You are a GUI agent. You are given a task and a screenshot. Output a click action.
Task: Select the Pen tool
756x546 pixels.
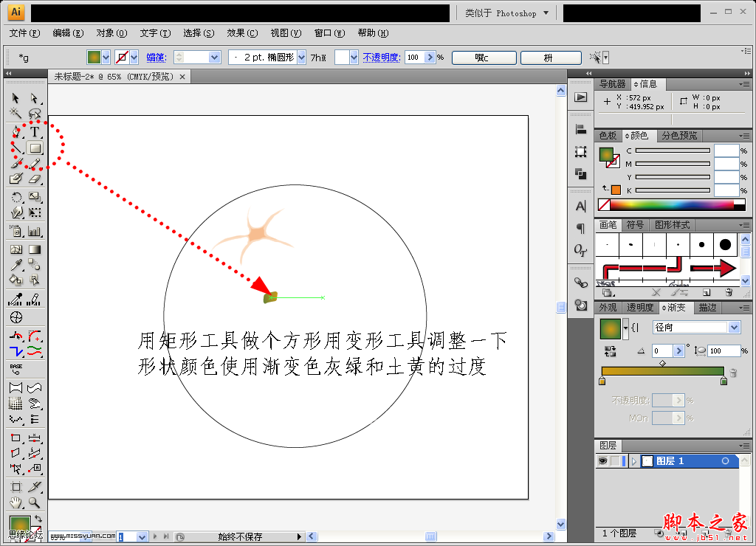[x=16, y=131]
